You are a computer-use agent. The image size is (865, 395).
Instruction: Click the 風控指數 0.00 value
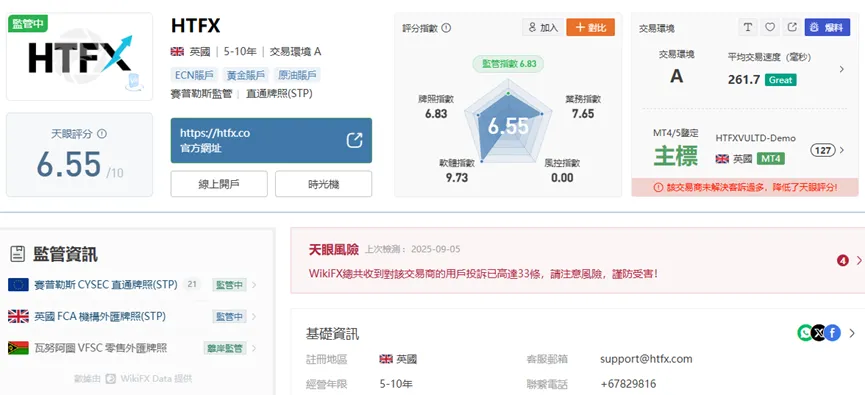(x=562, y=178)
